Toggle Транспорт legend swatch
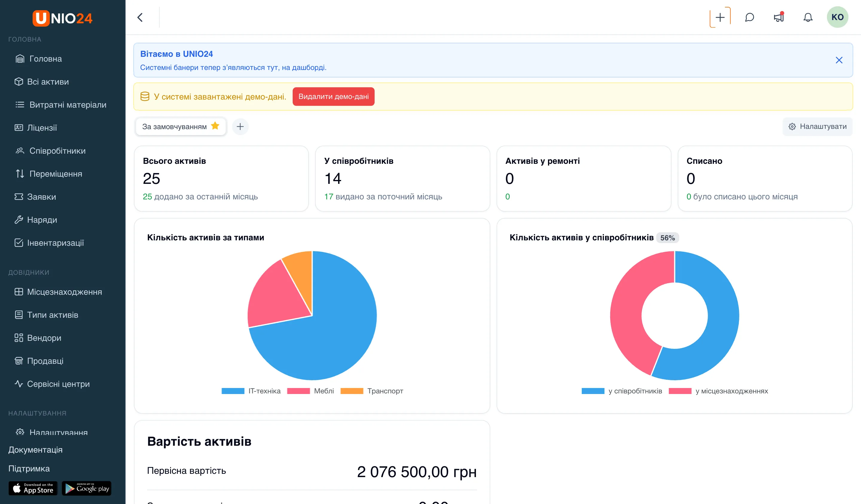861x504 pixels. 352,391
